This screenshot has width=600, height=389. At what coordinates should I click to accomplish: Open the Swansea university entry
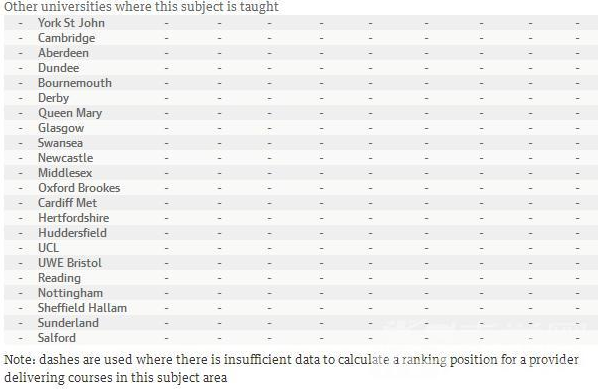(60, 143)
